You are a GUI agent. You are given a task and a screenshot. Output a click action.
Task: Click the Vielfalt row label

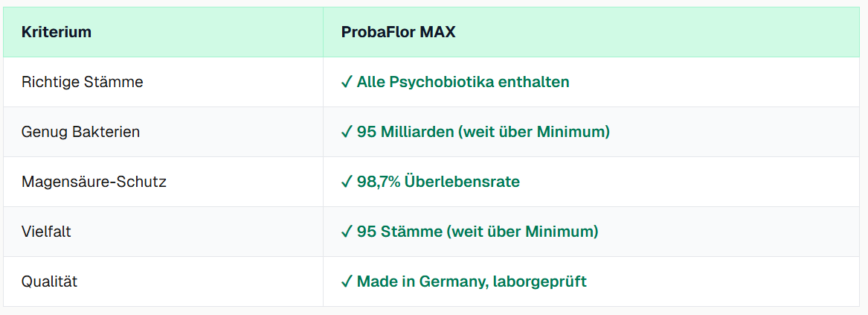coord(46,232)
